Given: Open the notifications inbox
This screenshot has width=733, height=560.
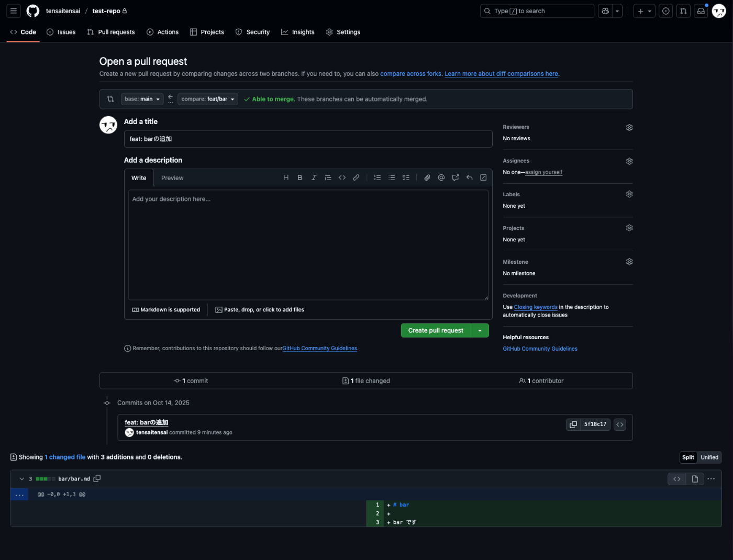Looking at the screenshot, I should 701,11.
